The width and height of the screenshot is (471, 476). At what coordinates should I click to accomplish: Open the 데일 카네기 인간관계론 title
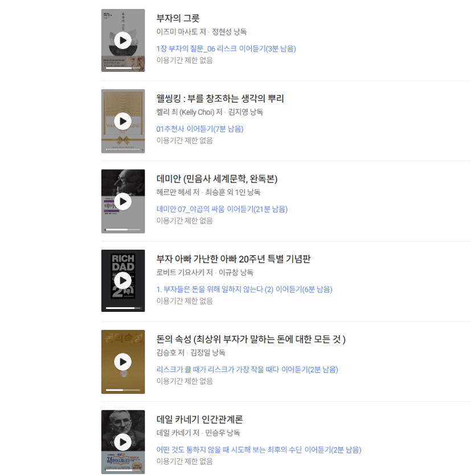click(199, 419)
